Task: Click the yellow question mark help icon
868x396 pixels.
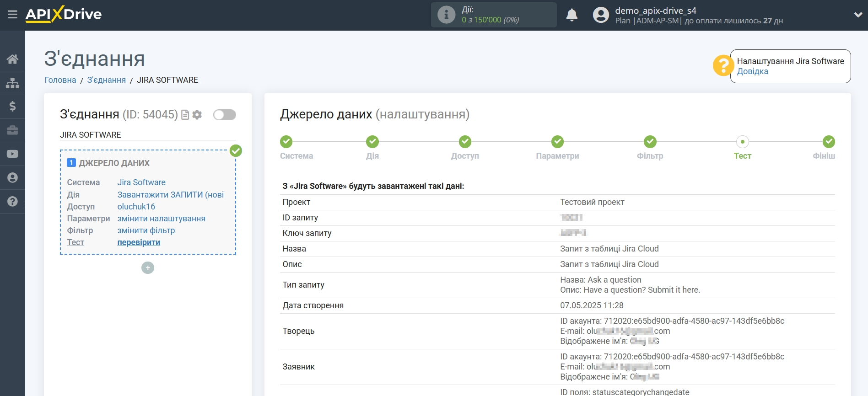Action: coord(723,65)
